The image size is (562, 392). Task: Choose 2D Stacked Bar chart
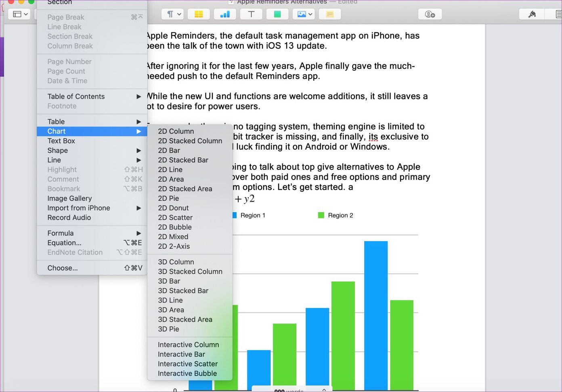coord(190,160)
